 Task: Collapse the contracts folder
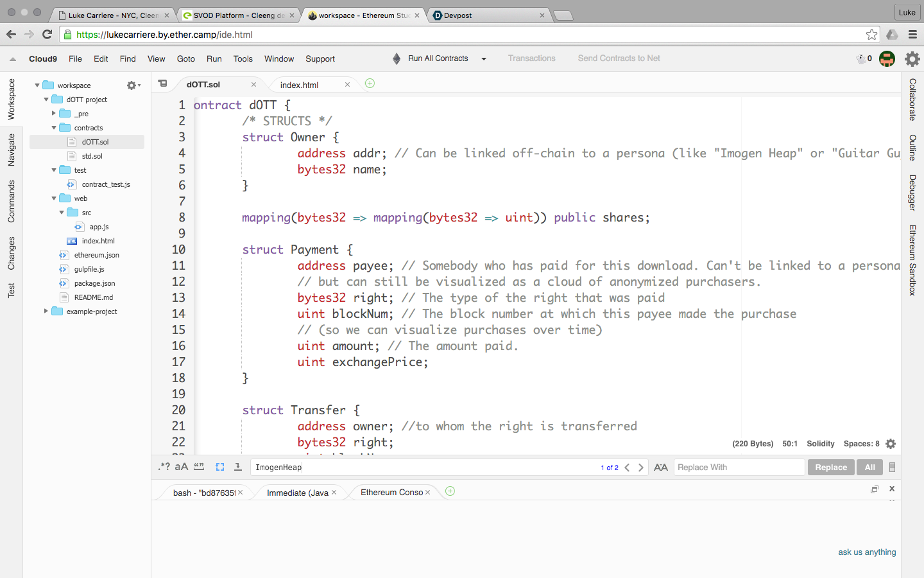(54, 128)
